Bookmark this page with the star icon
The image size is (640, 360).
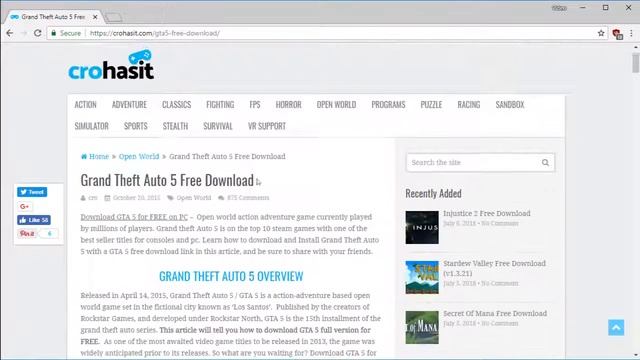601,33
